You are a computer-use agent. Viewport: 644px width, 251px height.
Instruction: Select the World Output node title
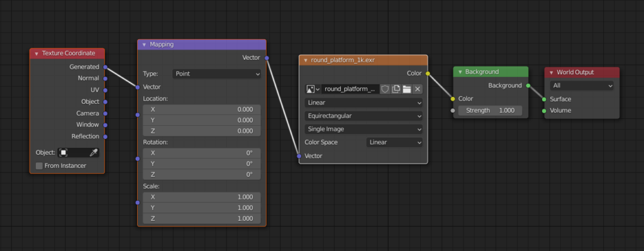[575, 72]
